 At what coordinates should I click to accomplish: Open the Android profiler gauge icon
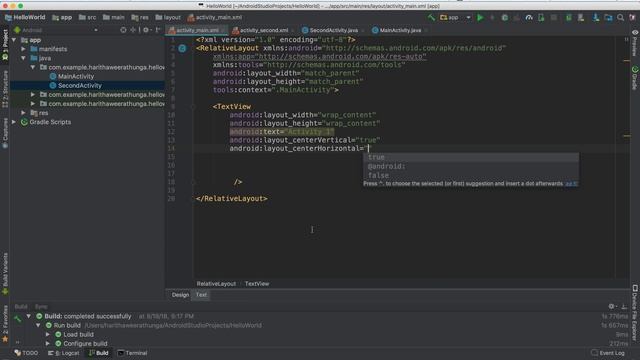(529, 18)
